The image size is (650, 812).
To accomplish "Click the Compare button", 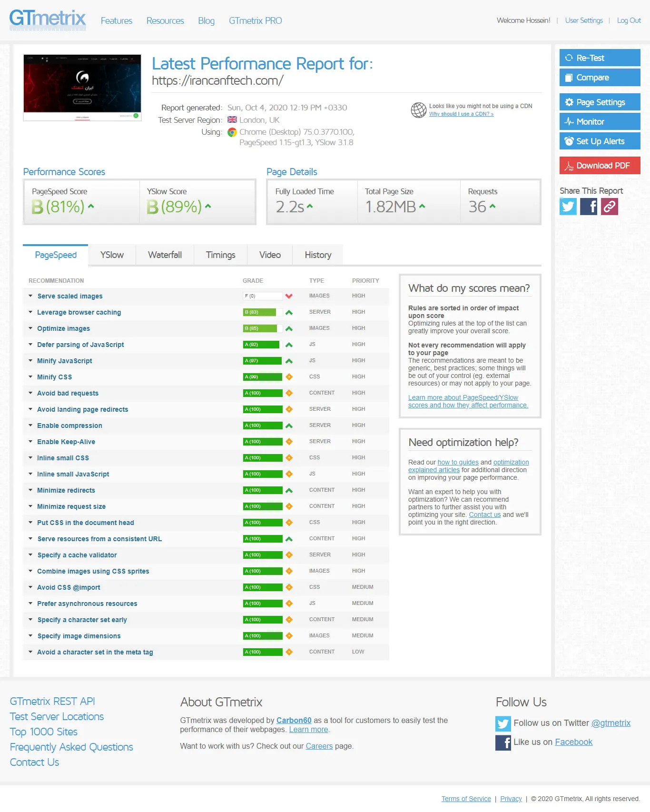I will (x=600, y=78).
